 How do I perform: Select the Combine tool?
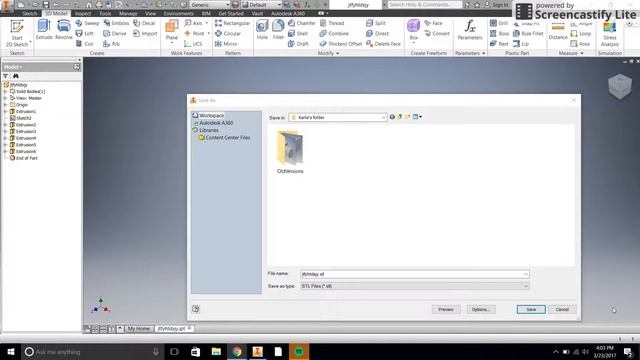pos(334,33)
